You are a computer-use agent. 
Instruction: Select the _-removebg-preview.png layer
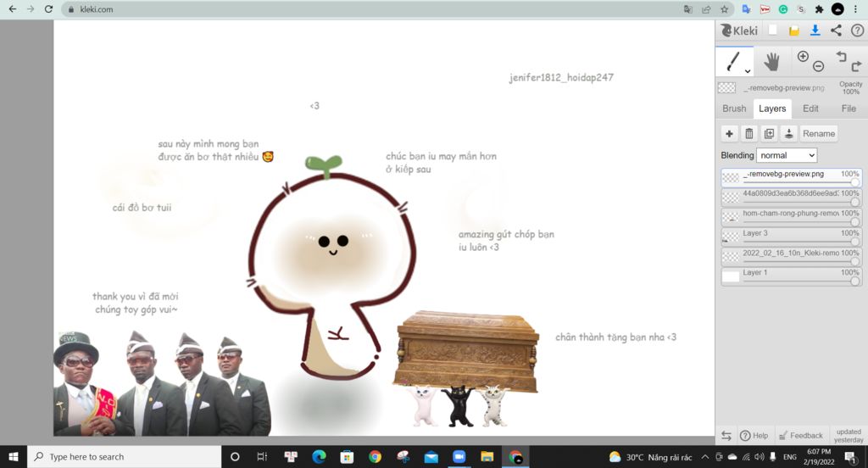[792, 177]
